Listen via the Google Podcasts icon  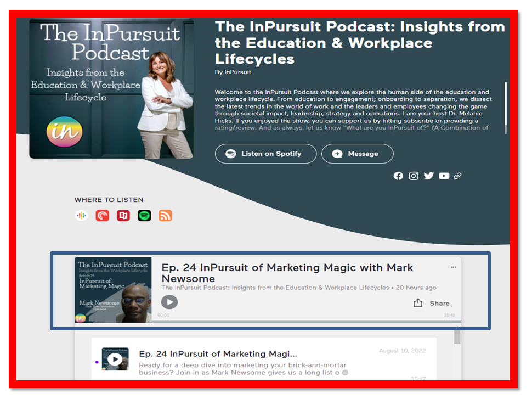(x=81, y=216)
